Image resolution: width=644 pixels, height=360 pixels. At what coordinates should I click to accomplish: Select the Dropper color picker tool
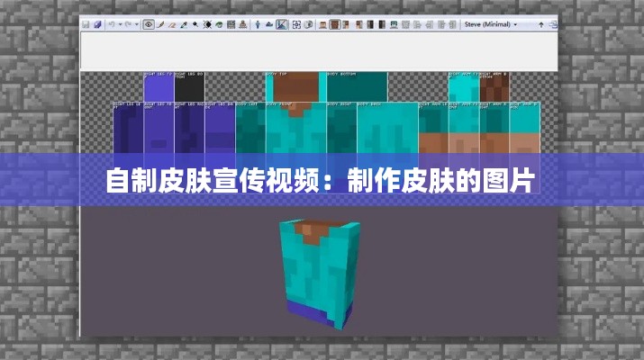click(x=184, y=24)
